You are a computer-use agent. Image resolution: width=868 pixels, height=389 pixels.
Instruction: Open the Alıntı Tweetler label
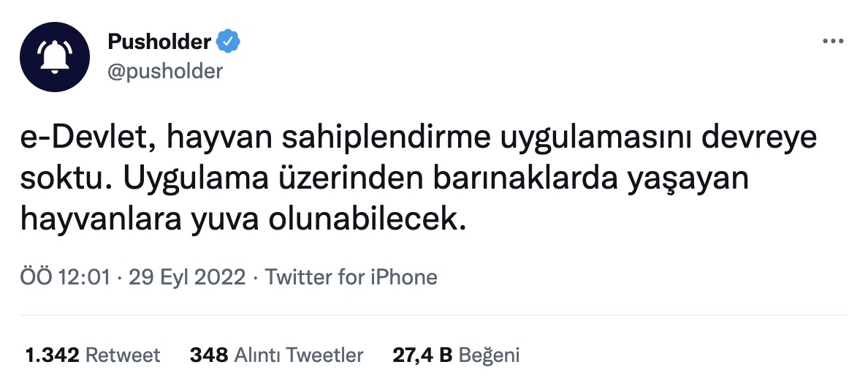[x=299, y=355]
